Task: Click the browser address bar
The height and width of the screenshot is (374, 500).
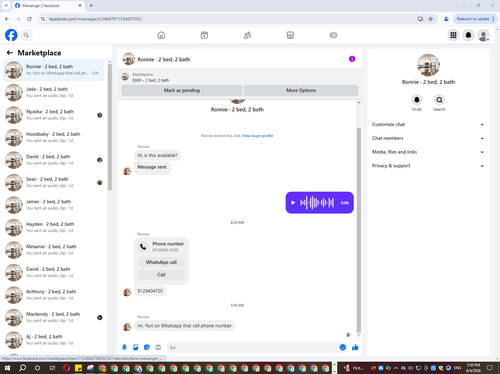Action: click(x=230, y=19)
